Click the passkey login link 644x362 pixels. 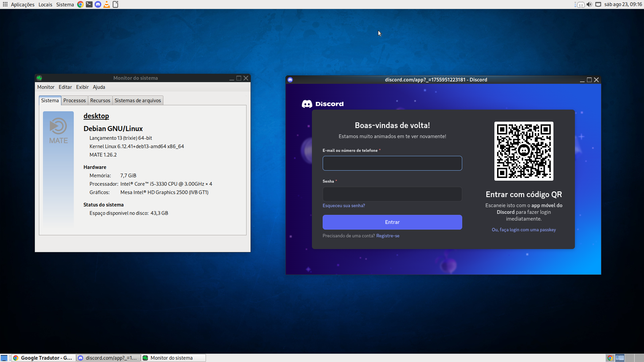click(x=524, y=230)
